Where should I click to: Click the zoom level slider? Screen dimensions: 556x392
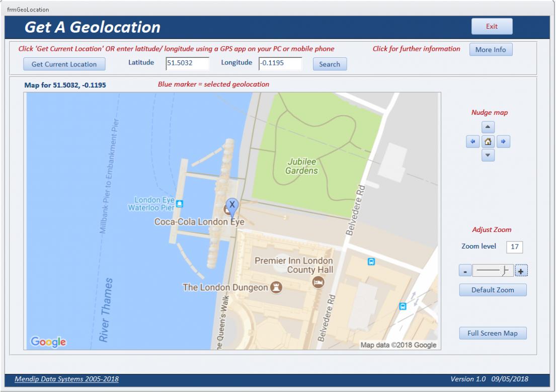tap(493, 271)
